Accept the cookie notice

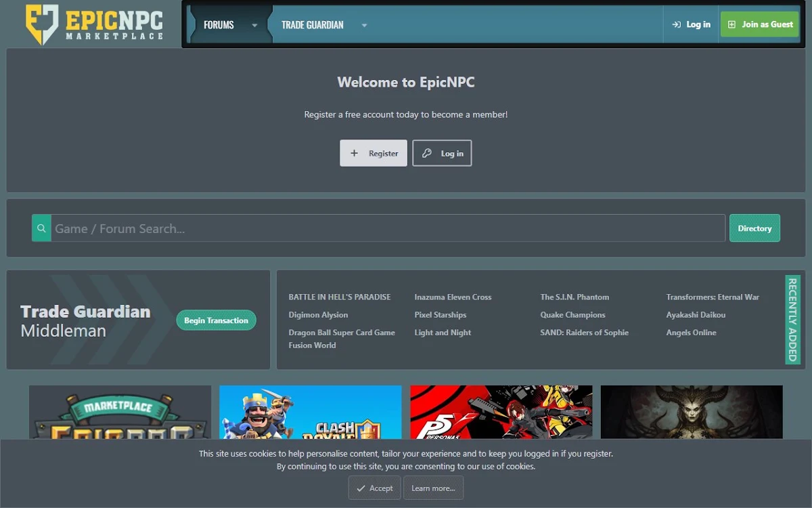[x=375, y=488]
